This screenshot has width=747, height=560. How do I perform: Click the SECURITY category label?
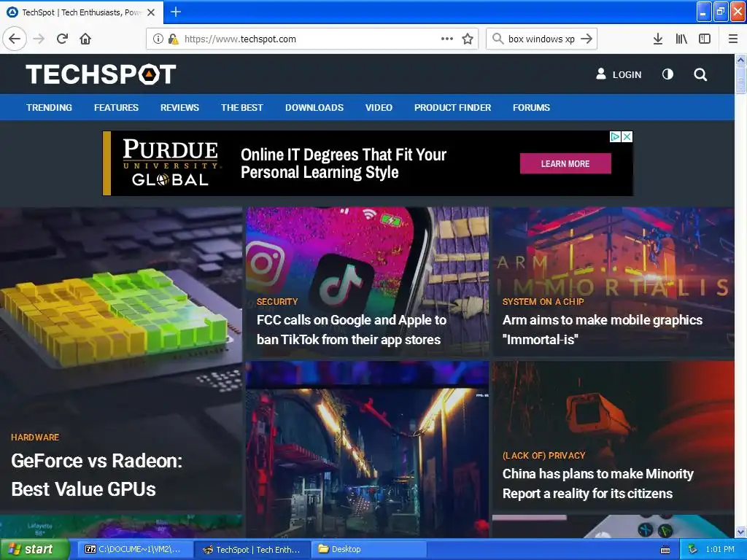[x=277, y=301]
